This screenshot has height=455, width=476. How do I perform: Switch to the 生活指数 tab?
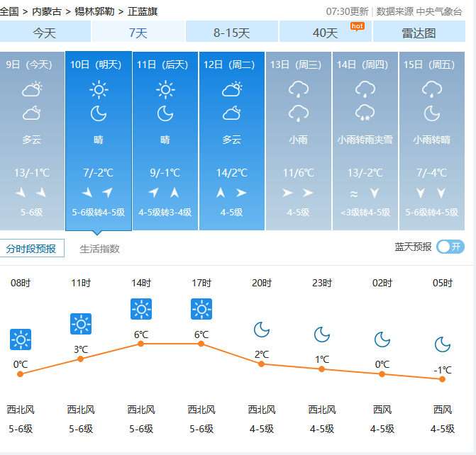99,249
